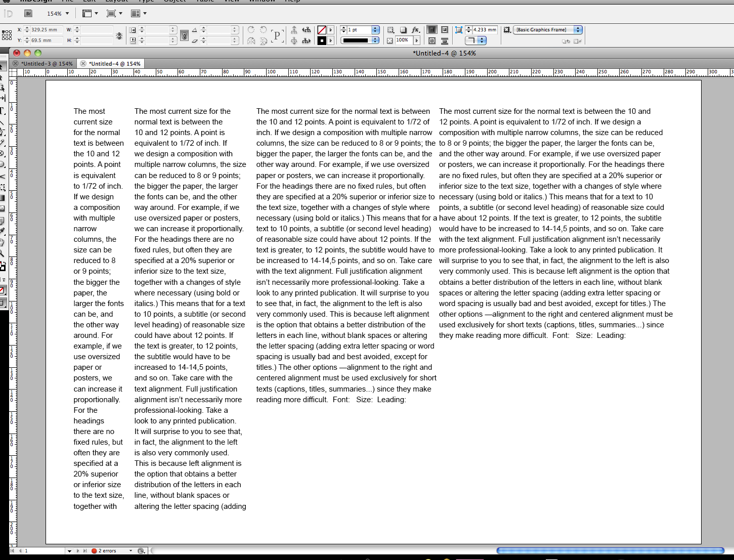Screen dimensions: 734x560
Task: Select the Gradient Swatch tool in toolbox
Action: pos(3,198)
